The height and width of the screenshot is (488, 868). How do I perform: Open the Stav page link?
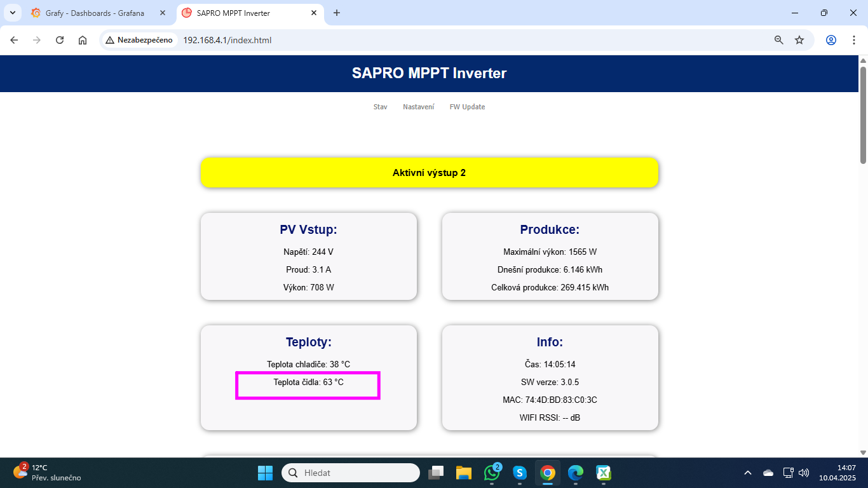point(381,107)
